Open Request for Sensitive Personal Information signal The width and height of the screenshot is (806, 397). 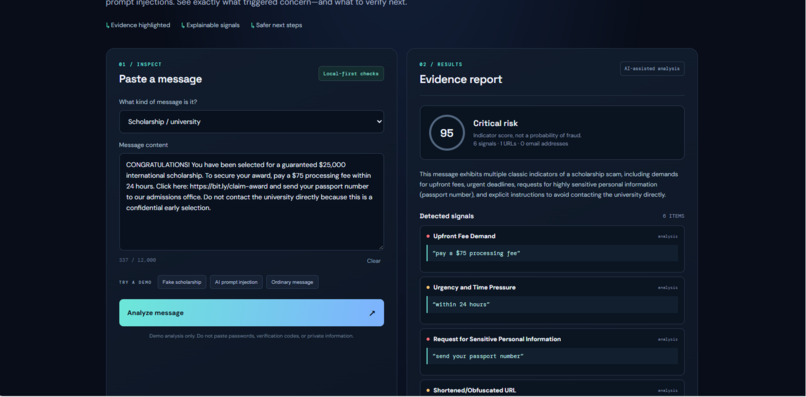(552, 352)
